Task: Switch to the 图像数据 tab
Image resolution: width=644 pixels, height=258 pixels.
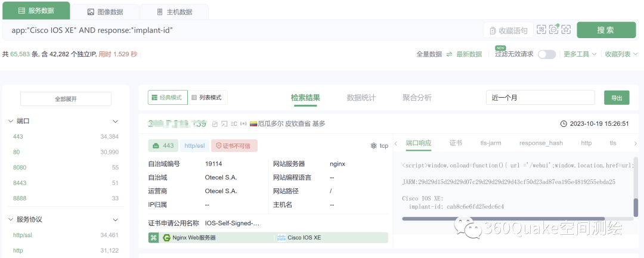Action: click(x=105, y=12)
